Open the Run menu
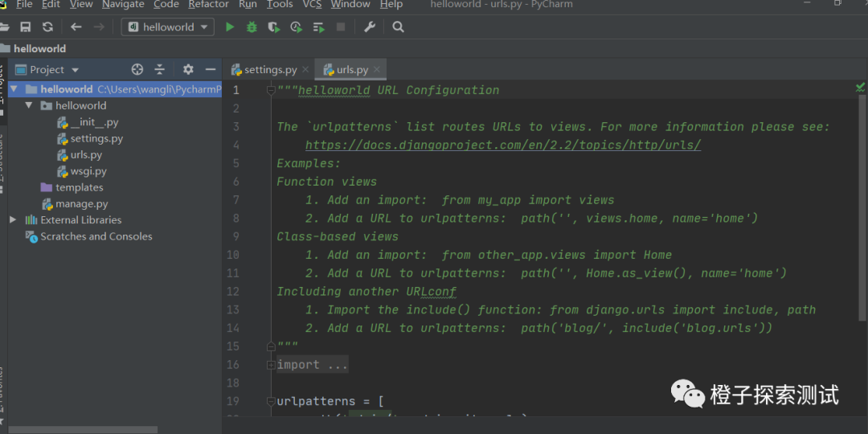 coord(248,5)
